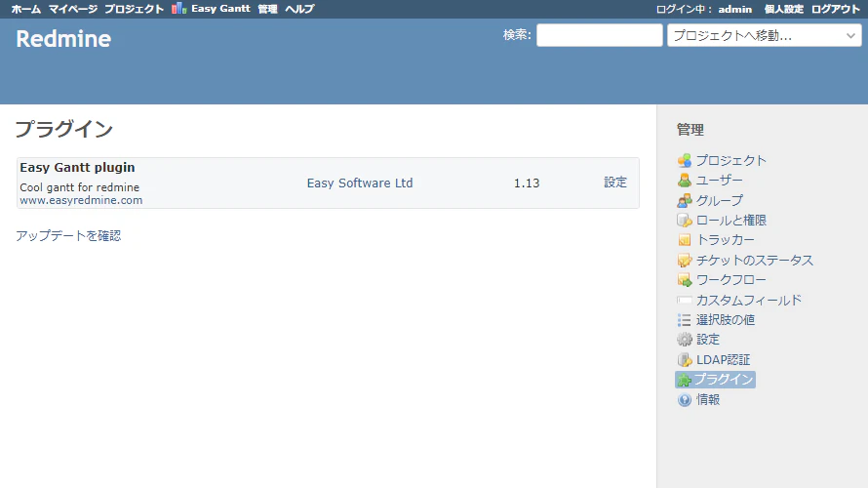Open ロールと権限 in admin sidebar
Screen dimensions: 868x488
731,221
